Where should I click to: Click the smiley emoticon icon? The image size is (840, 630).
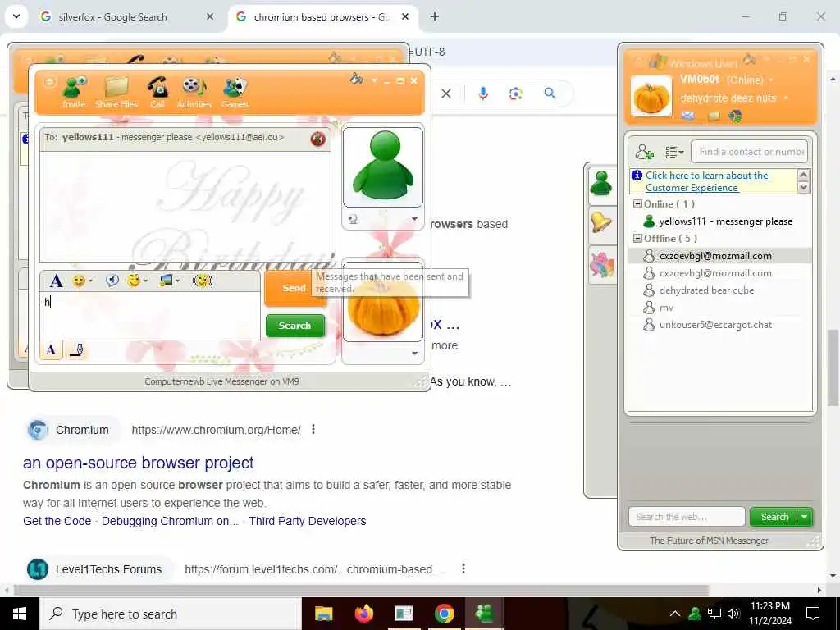tap(79, 281)
